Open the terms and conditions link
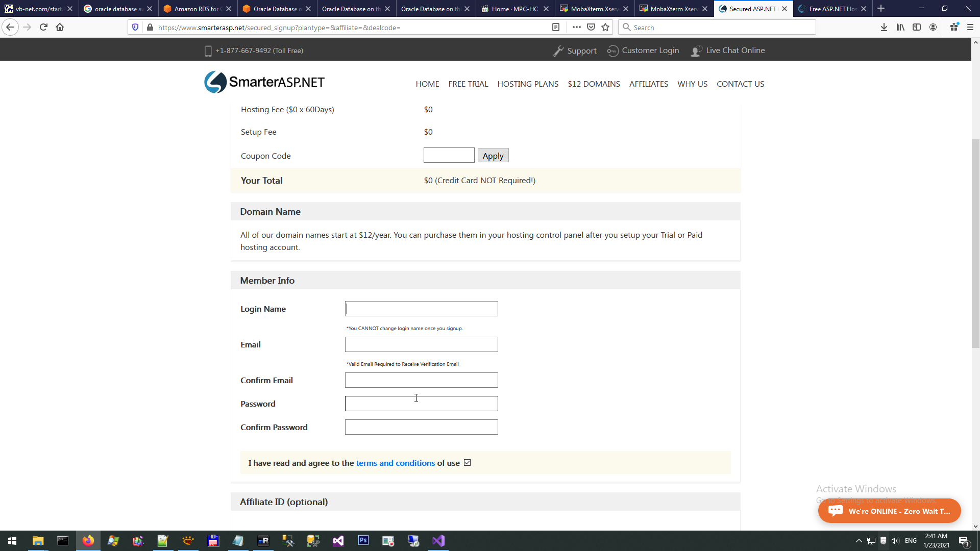The height and width of the screenshot is (551, 980). click(x=395, y=463)
